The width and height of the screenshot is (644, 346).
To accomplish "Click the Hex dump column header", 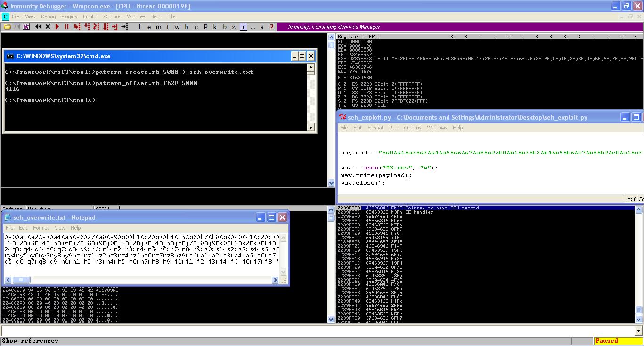I will (59, 208).
